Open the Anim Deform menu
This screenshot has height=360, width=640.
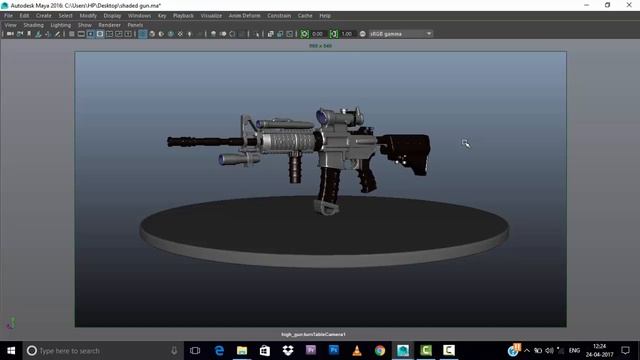point(244,16)
